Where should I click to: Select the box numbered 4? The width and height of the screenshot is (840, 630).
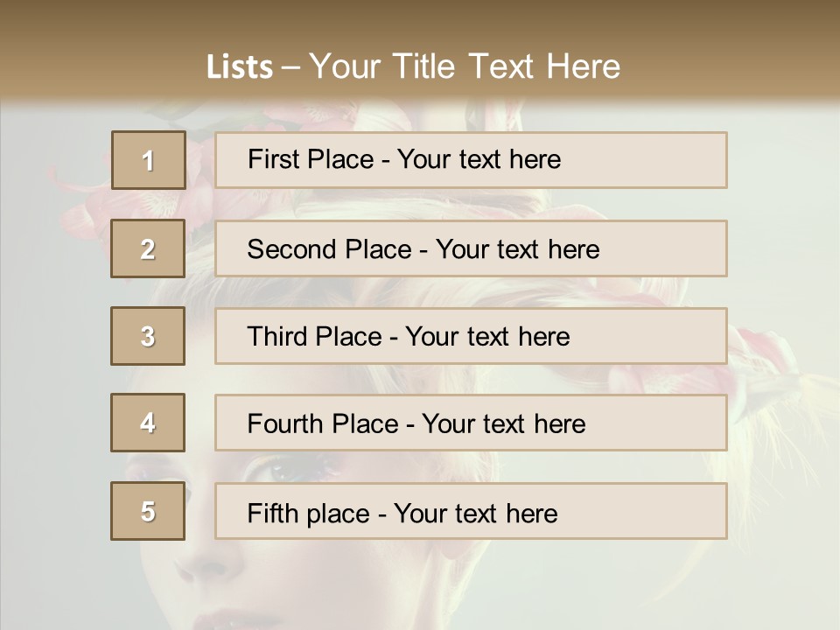coord(149,423)
